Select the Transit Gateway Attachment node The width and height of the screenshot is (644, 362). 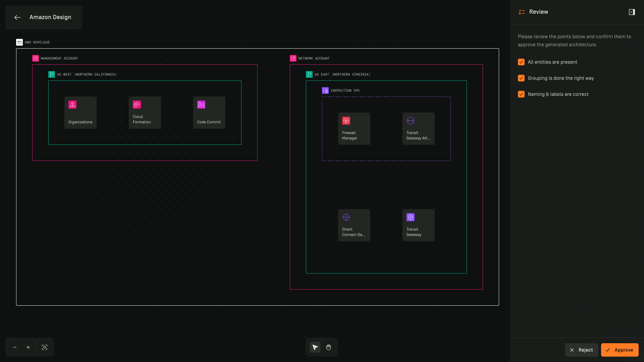tap(419, 129)
